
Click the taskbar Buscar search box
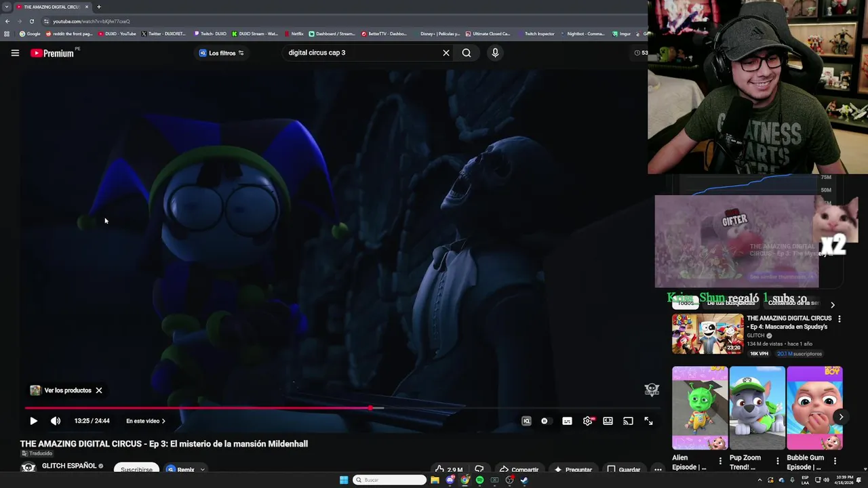coord(390,480)
